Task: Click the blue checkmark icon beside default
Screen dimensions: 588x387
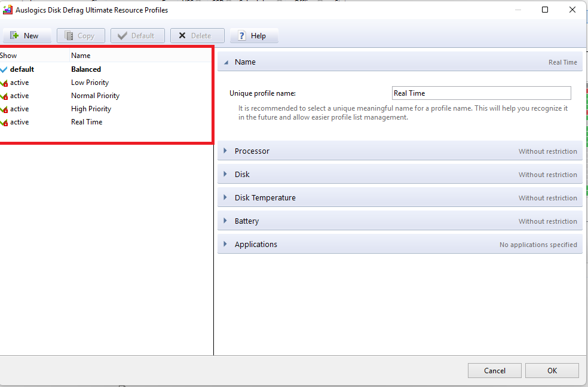Action: tap(4, 69)
